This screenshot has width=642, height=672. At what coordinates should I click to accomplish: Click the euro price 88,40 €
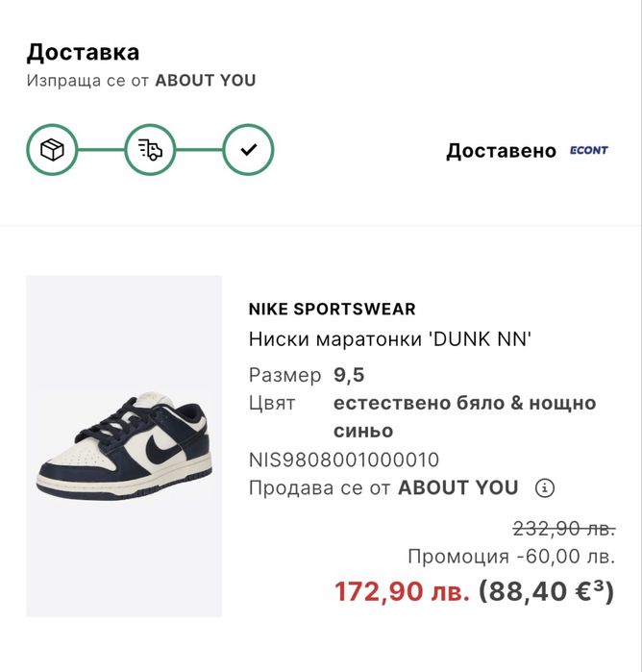(546, 591)
